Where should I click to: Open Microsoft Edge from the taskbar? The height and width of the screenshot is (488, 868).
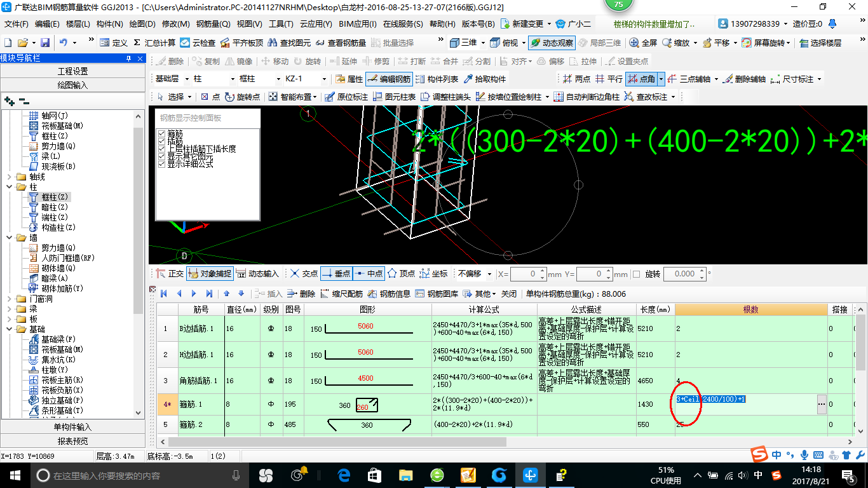pyautogui.click(x=344, y=475)
